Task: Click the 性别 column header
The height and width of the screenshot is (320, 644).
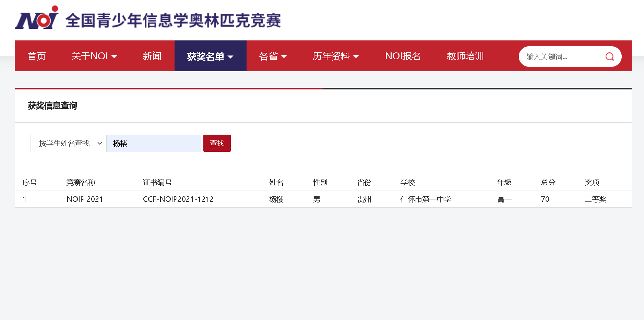Action: click(320, 183)
